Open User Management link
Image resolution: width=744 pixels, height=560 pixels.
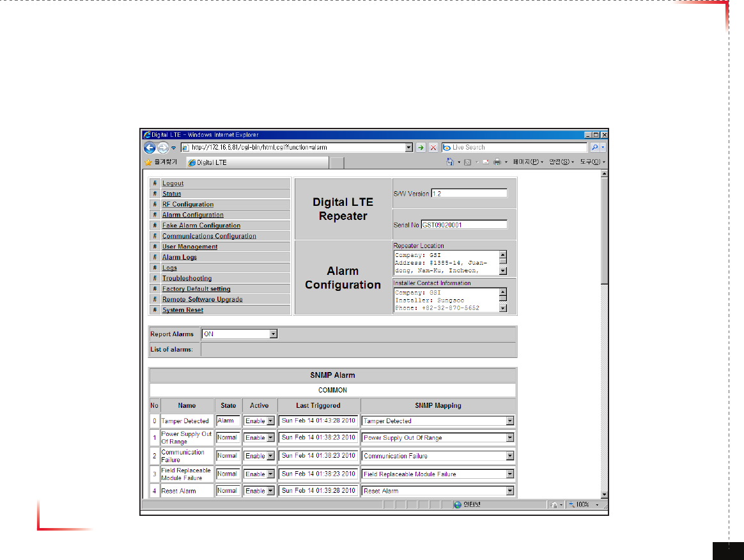190,246
